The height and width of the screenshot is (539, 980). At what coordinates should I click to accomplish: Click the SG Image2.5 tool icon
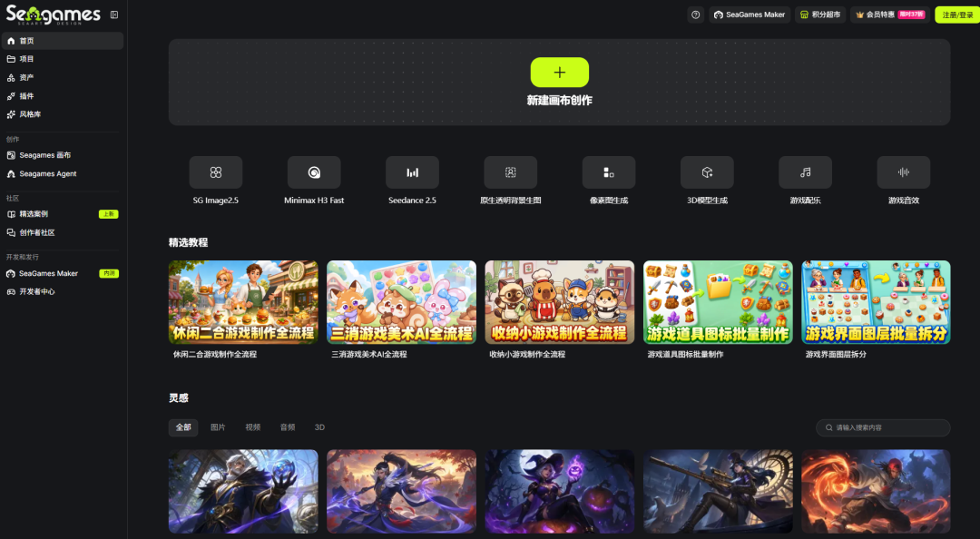[x=216, y=172]
